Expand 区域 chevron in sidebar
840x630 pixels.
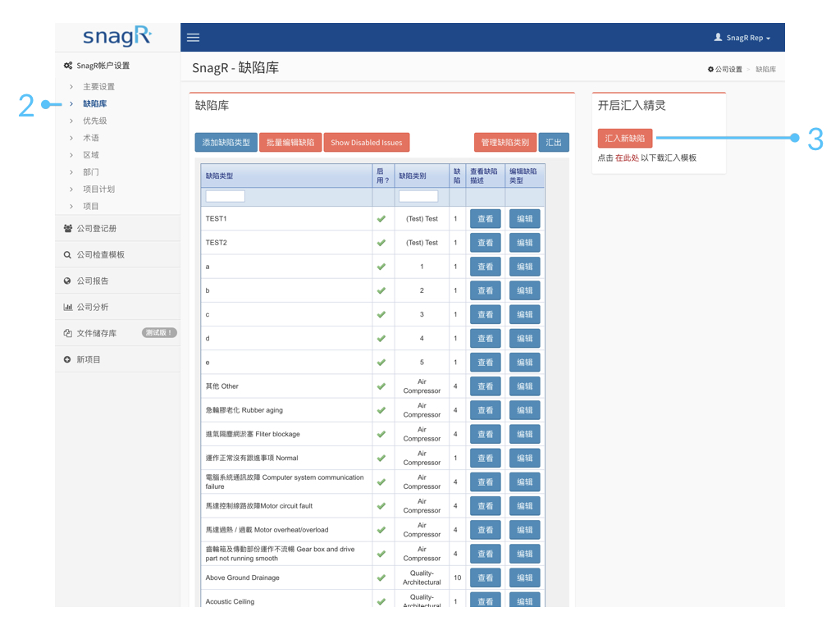click(x=71, y=155)
